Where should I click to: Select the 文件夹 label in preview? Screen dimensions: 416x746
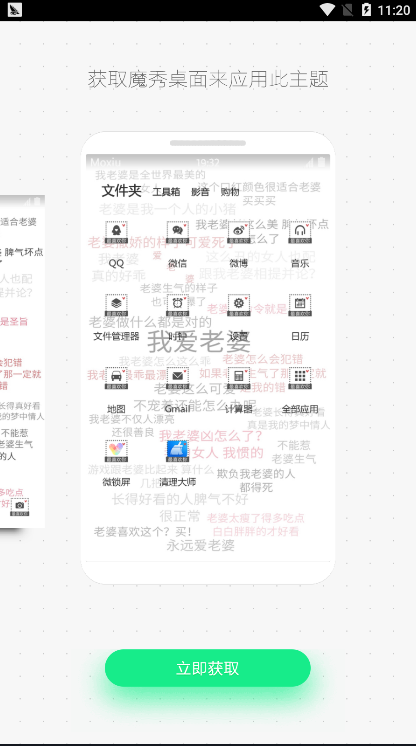122,191
